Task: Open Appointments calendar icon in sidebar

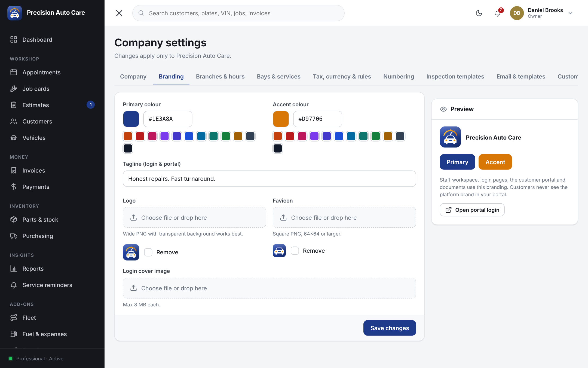Action: 14,72
